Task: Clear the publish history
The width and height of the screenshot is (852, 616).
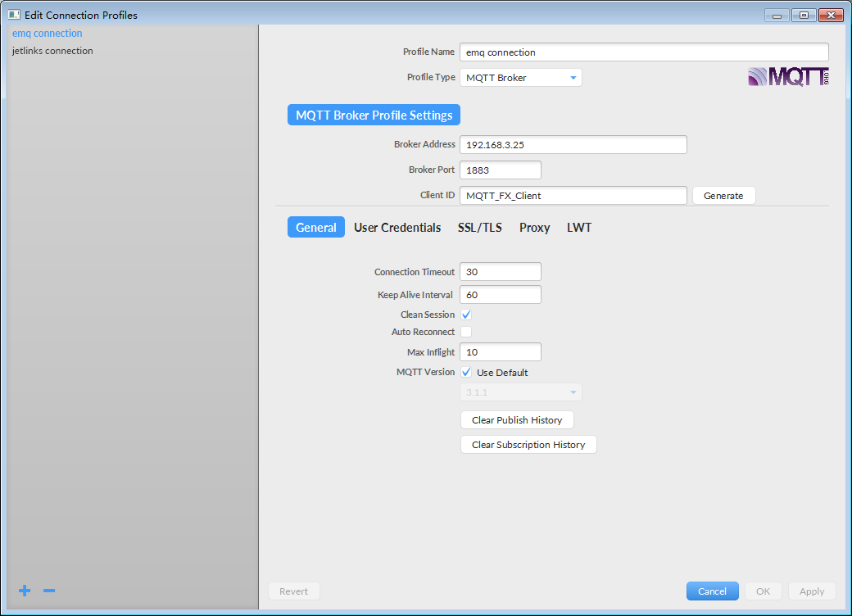Action: [x=517, y=419]
